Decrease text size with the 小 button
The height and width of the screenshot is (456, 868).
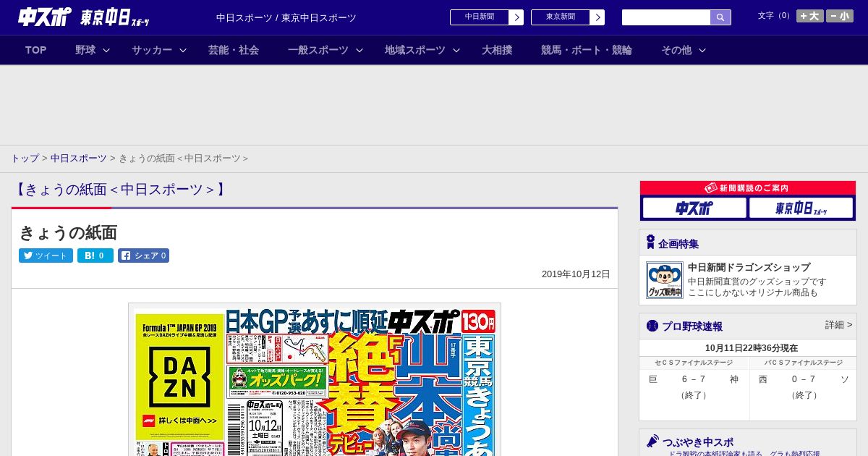pyautogui.click(x=840, y=16)
